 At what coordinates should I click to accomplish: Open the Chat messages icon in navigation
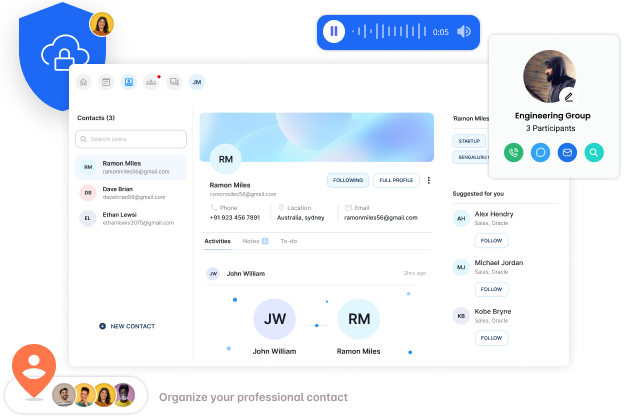tap(174, 82)
